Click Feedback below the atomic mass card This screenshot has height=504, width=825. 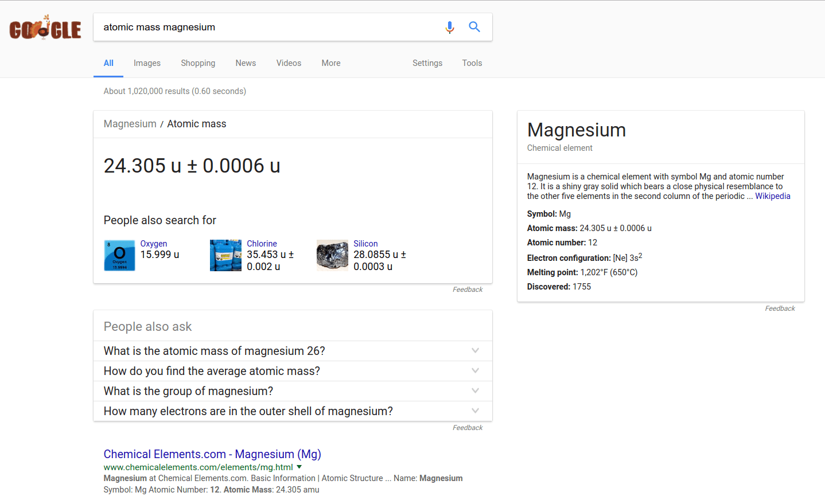pyautogui.click(x=468, y=289)
